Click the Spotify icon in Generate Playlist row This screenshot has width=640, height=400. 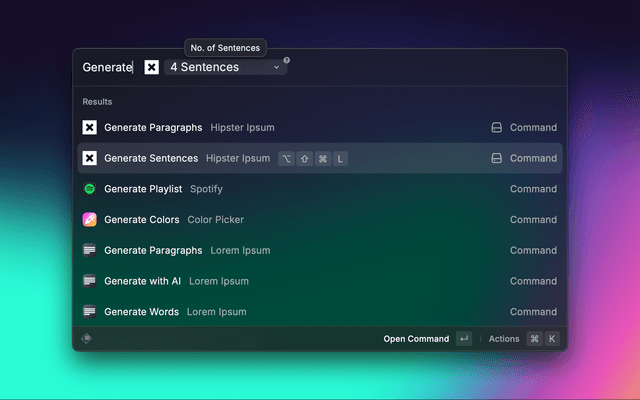point(89,189)
